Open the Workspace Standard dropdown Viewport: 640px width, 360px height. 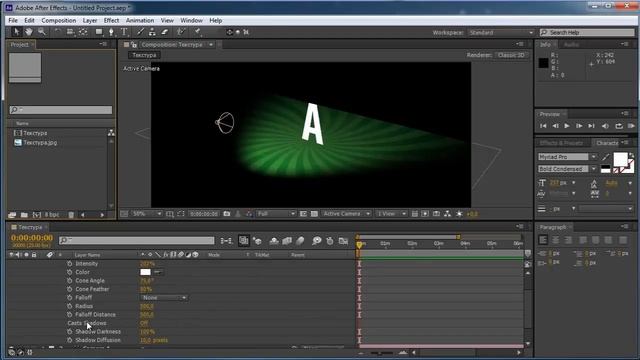[501, 32]
